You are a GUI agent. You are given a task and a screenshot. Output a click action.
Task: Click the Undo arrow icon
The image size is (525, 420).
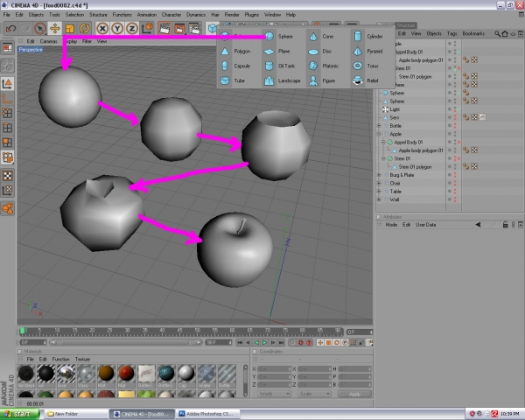[x=10, y=29]
